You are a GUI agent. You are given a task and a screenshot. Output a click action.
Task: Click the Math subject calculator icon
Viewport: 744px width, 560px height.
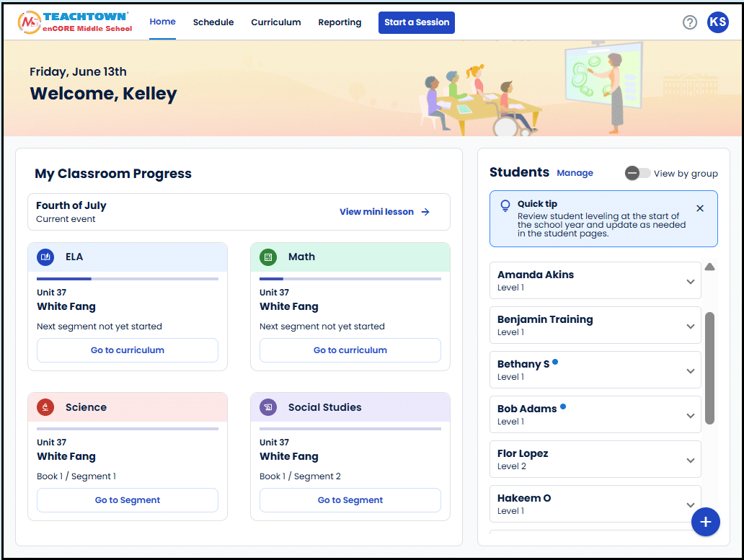pyautogui.click(x=268, y=257)
